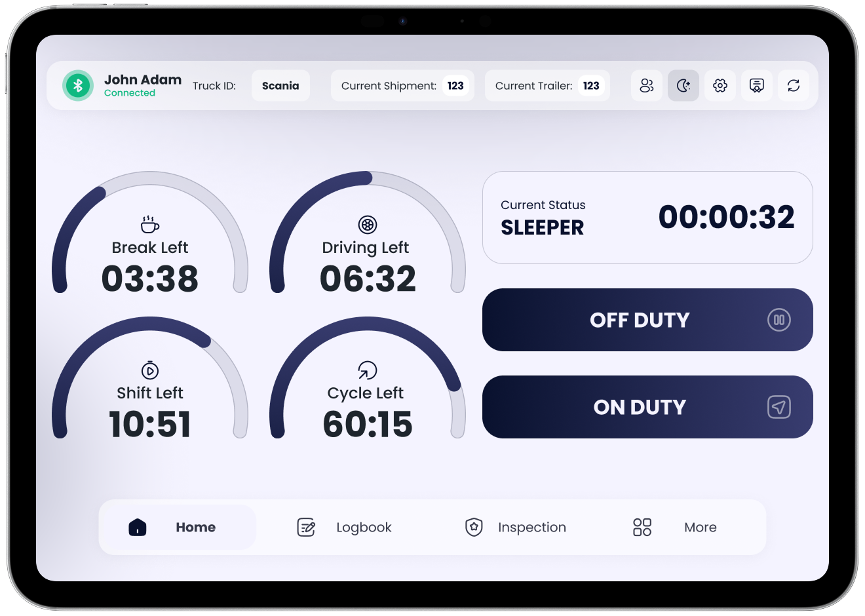Screen dimensions: 865x616
Task: Set status to OFF DUTY
Action: coord(647,320)
